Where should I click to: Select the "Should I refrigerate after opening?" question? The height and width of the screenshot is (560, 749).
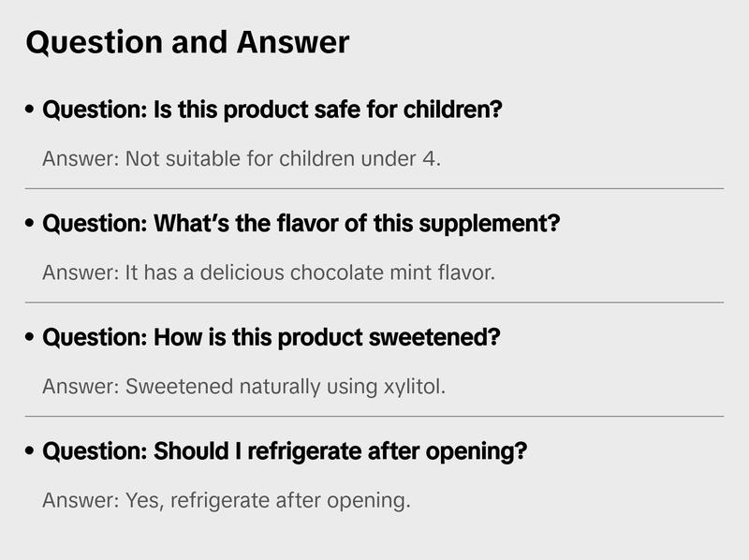pos(285,451)
